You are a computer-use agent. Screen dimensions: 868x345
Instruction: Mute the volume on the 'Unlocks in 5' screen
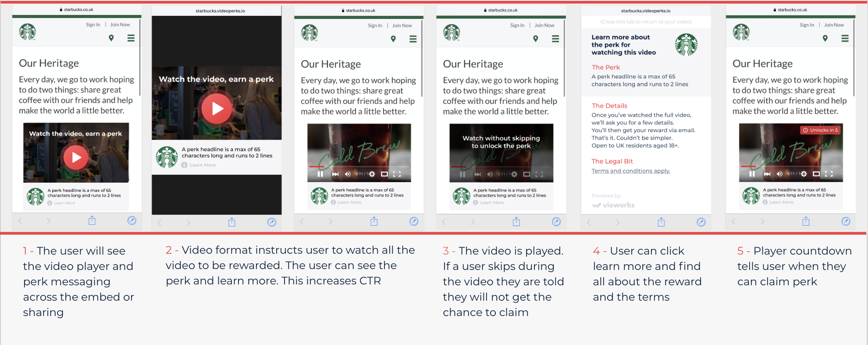tap(779, 174)
